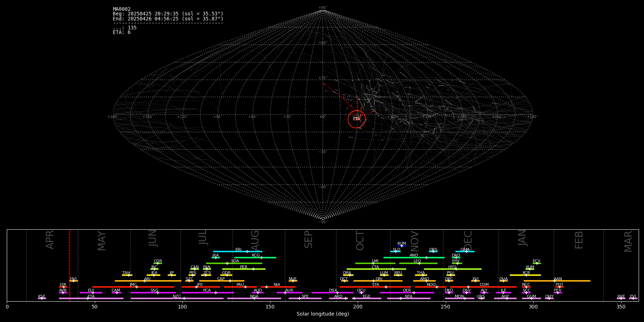Click the red dashed current solar longitude line

(70, 265)
